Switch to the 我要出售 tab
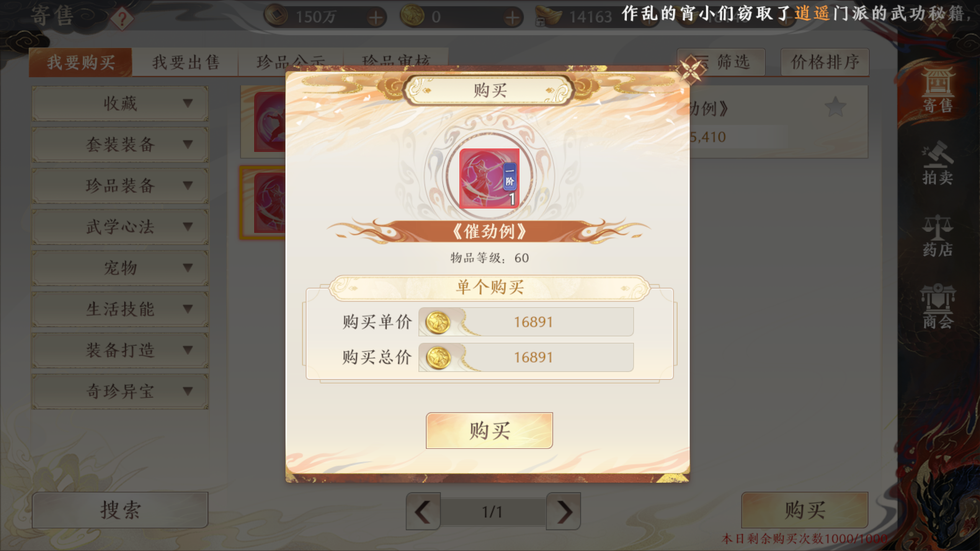 [x=186, y=62]
